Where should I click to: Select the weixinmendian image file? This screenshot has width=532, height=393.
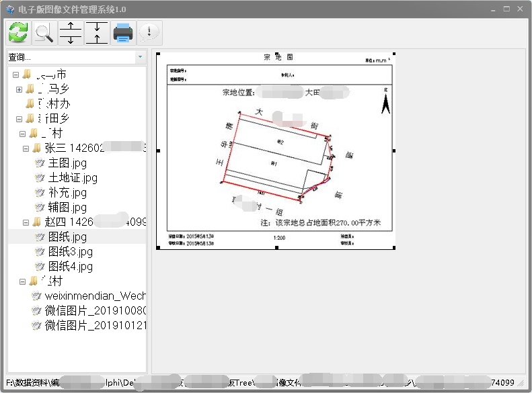coord(94,296)
